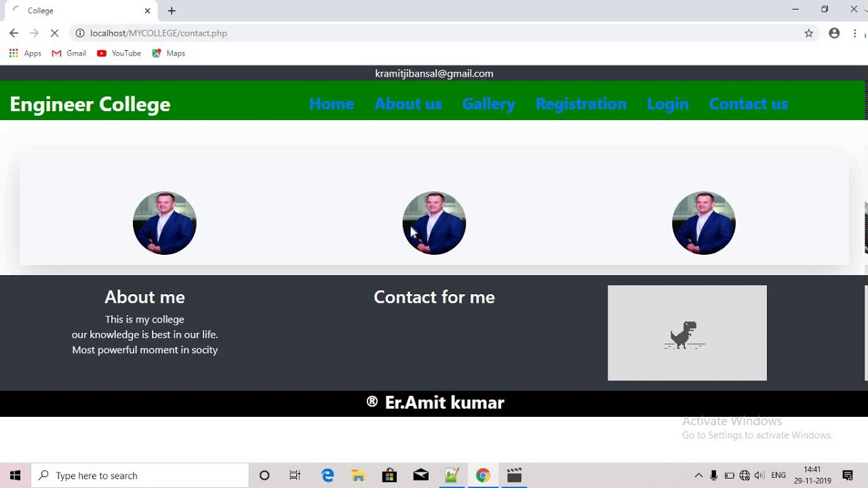Open the clapperboard video app on taskbar

pyautogui.click(x=514, y=475)
